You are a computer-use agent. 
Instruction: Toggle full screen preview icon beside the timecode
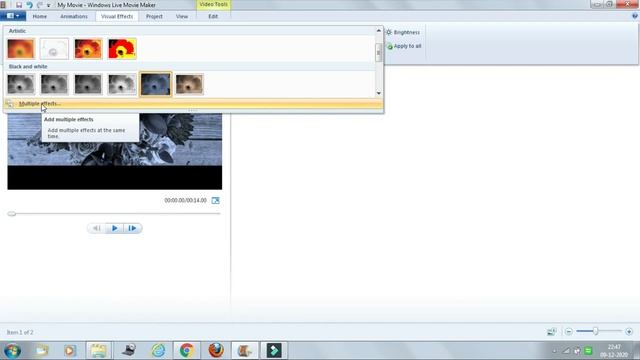[216, 200]
